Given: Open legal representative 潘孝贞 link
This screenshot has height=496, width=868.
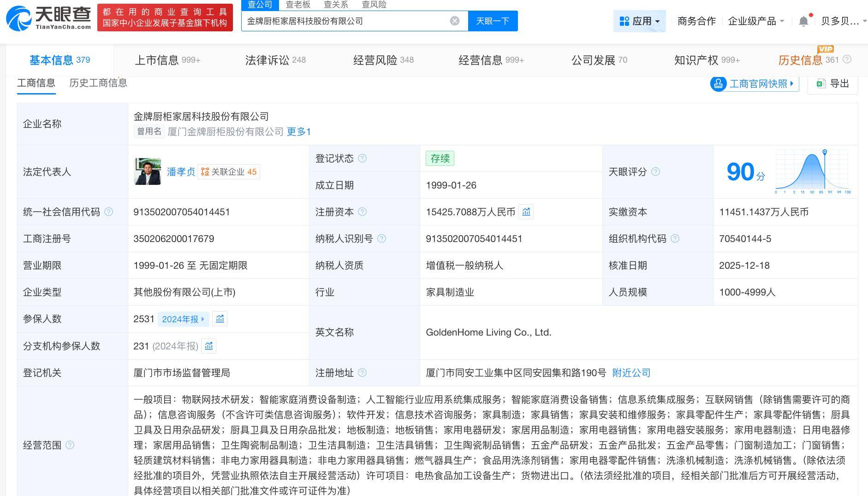Looking at the screenshot, I should (181, 172).
